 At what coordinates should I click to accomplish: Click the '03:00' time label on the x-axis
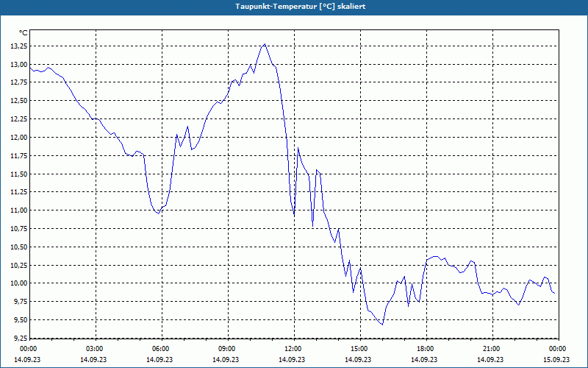tap(96, 349)
